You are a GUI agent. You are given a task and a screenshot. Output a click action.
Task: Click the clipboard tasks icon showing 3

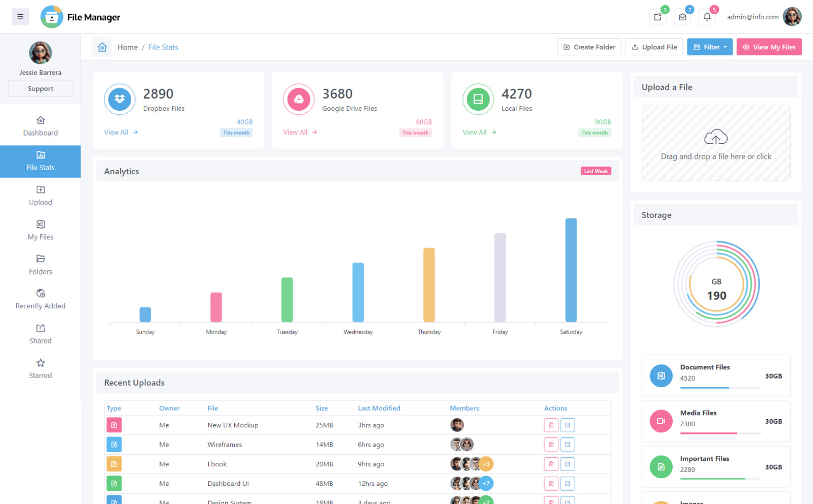click(x=657, y=16)
